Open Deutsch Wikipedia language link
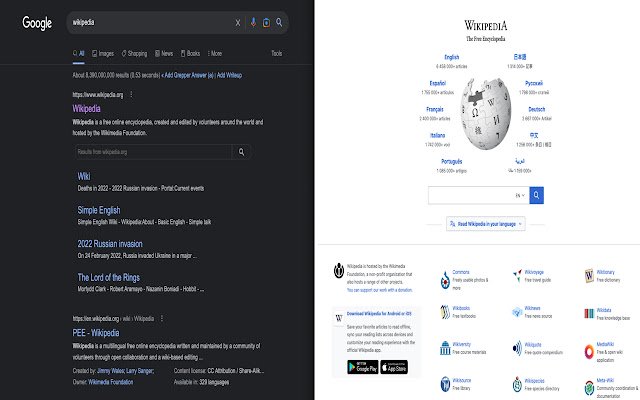This screenshot has height=400, width=640. coord(537,109)
